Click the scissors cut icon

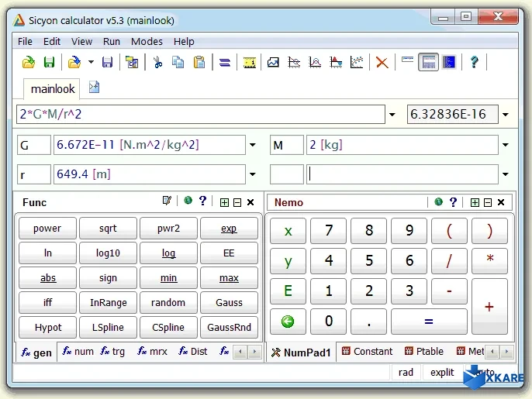tap(157, 63)
